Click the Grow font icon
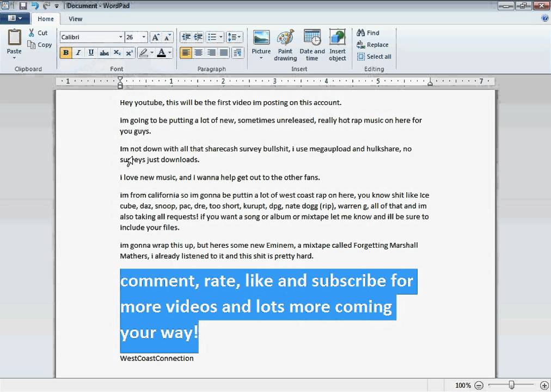 tap(155, 37)
